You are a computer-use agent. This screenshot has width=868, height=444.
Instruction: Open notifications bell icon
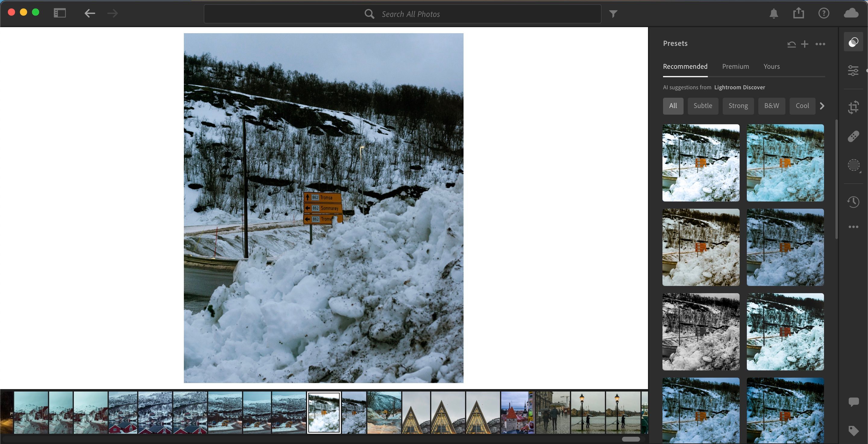point(774,14)
